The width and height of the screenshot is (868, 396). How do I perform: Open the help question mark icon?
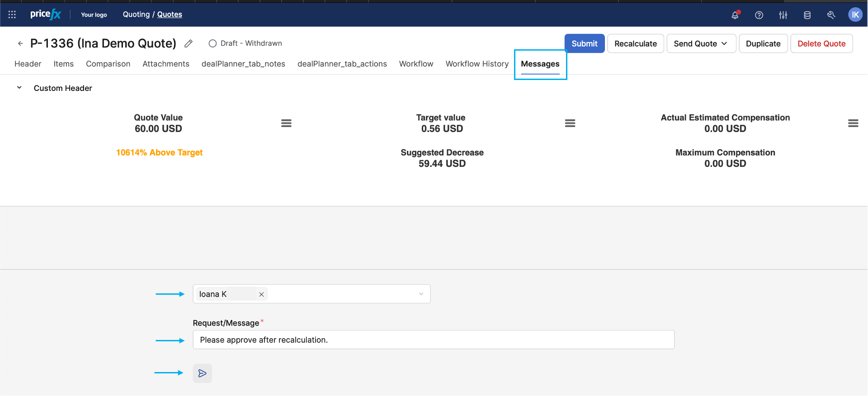pyautogui.click(x=759, y=15)
